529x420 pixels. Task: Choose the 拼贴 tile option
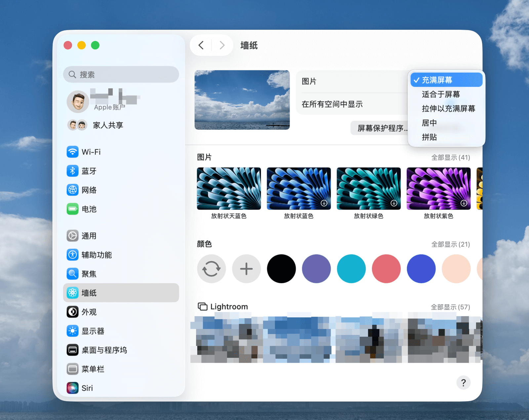429,137
